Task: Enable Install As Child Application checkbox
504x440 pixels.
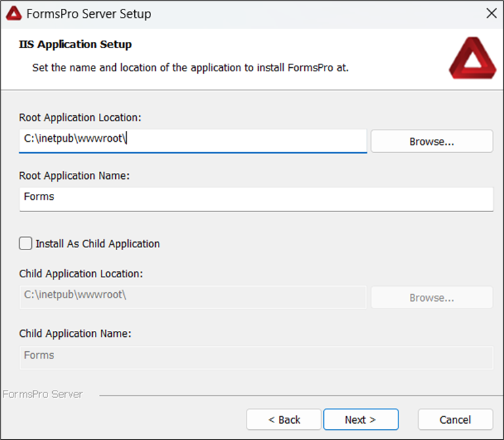Action: pos(26,243)
